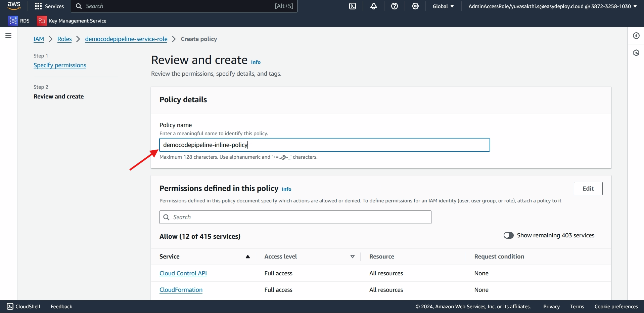
Task: Go to IAM breadcrumb
Action: click(39, 39)
